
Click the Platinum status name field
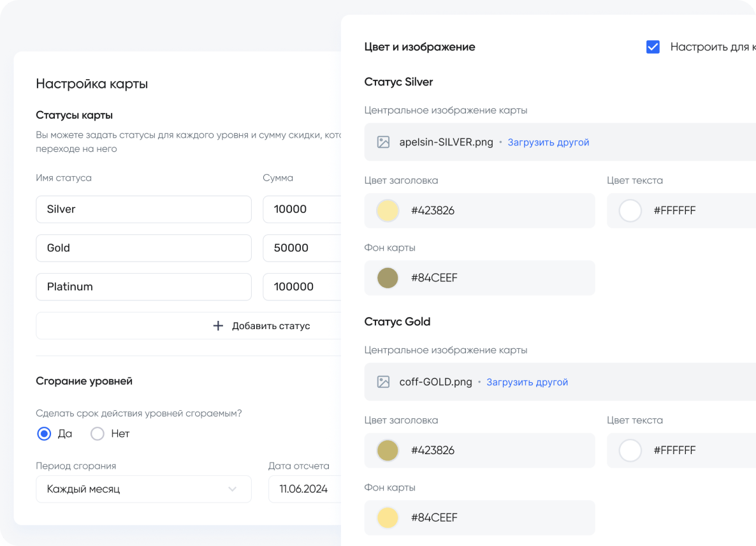[143, 287]
